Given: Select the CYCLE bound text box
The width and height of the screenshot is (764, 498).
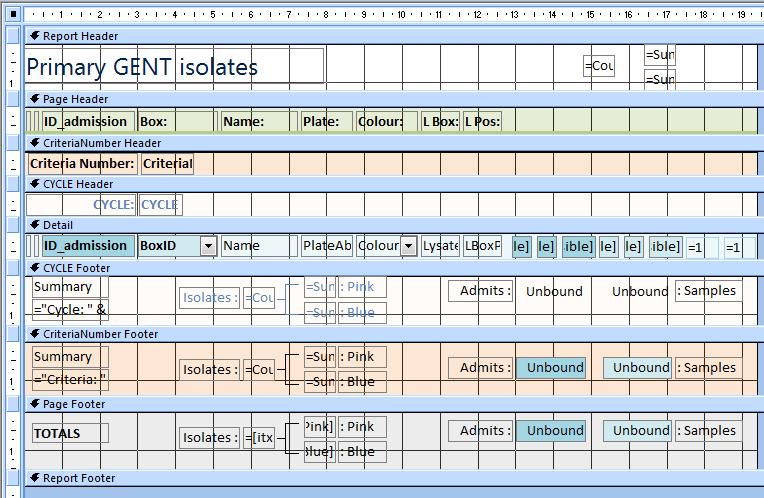Looking at the screenshot, I should [x=160, y=205].
